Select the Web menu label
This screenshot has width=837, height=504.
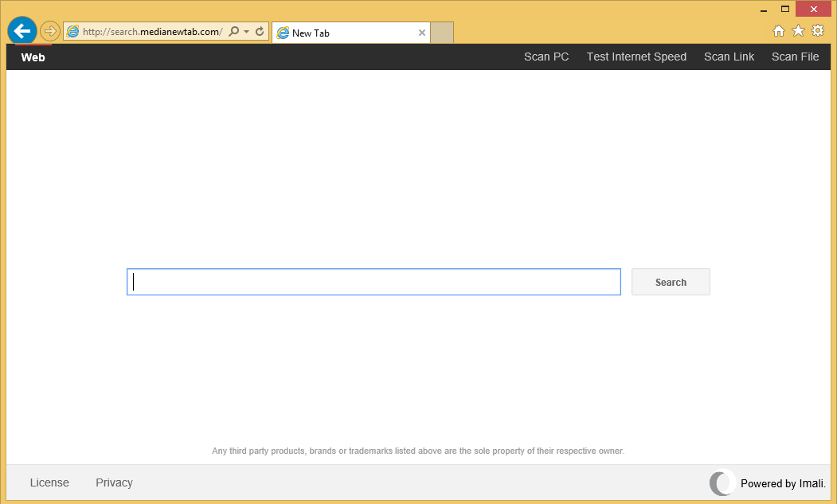coord(33,57)
